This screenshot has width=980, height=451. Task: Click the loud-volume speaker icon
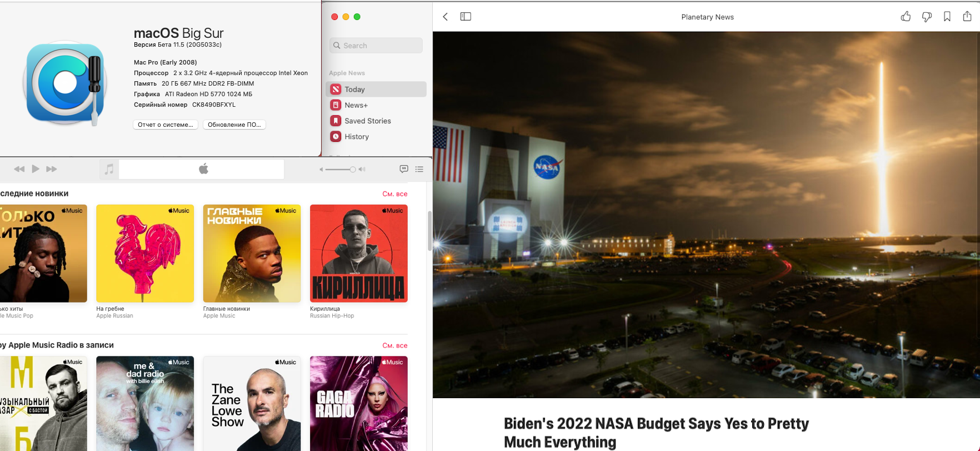tap(362, 169)
